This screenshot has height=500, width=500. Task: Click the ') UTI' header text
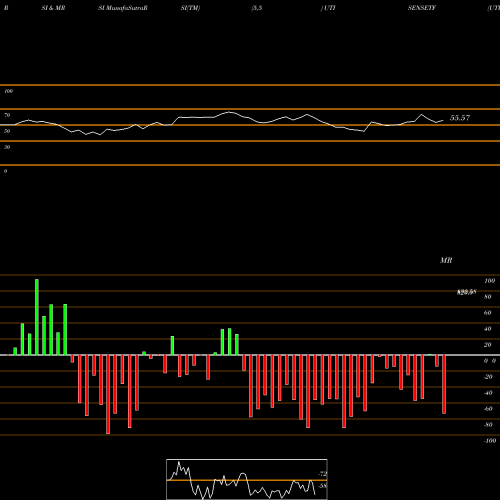tap(328, 8)
